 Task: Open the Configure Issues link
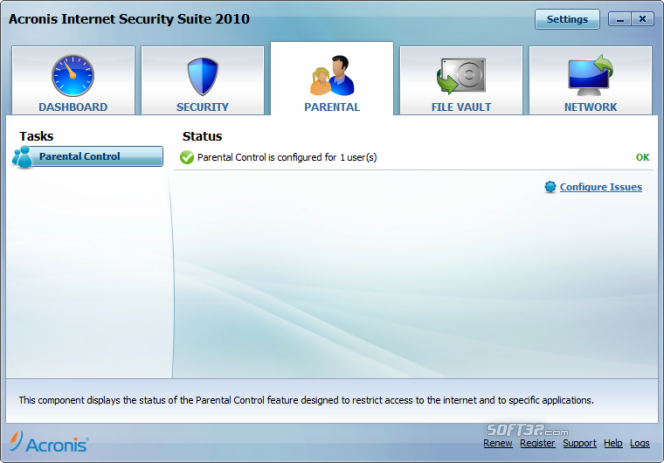tap(600, 187)
